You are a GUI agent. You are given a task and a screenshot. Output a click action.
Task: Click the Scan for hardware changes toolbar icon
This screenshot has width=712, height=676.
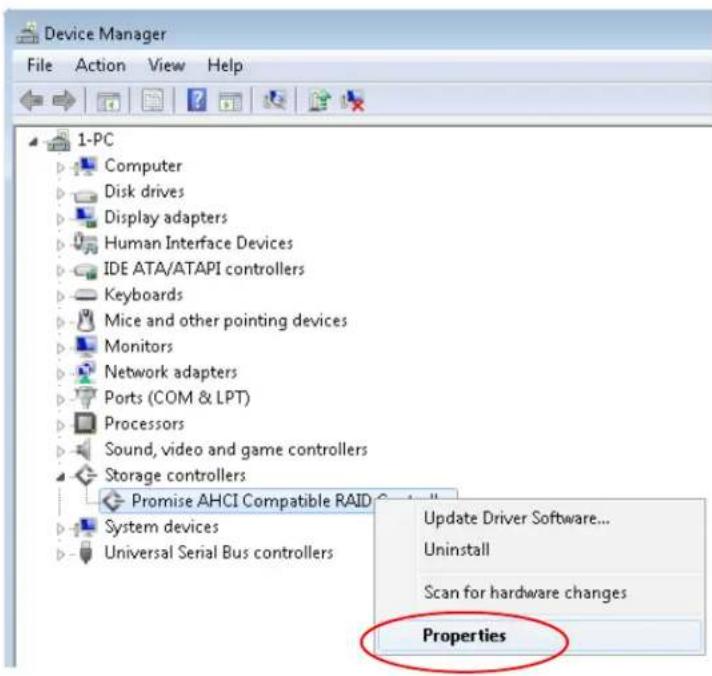click(x=274, y=100)
